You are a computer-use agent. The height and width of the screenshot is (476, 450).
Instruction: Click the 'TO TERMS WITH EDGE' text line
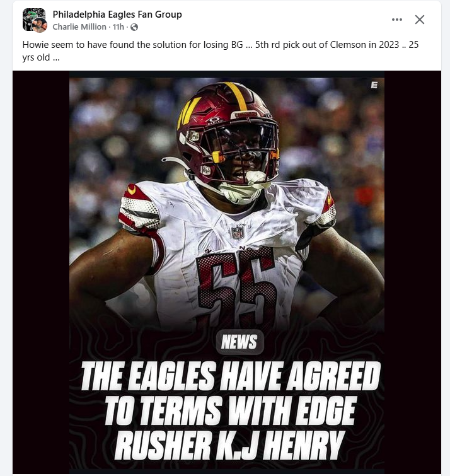231,410
